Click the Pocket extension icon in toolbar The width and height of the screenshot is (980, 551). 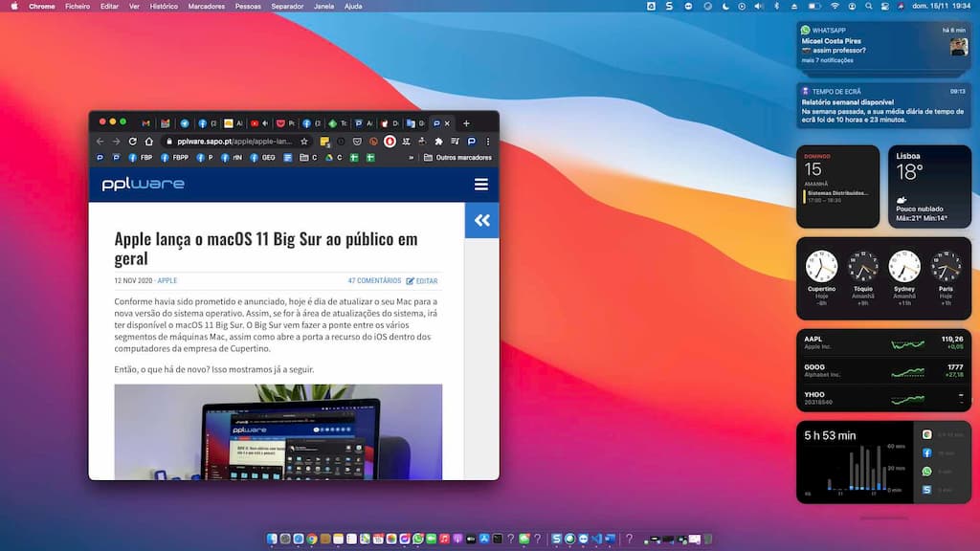tap(358, 142)
